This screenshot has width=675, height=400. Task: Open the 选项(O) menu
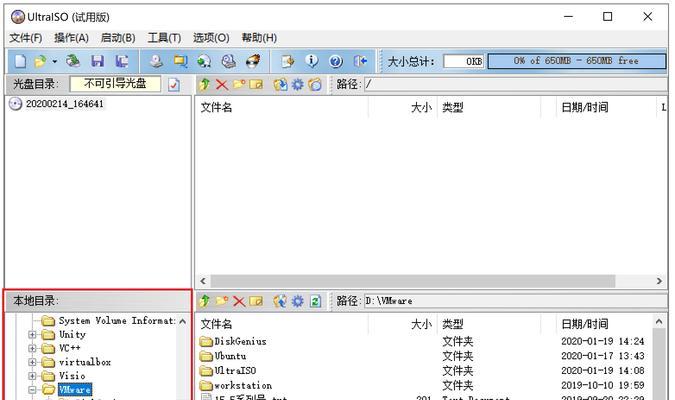[211, 38]
